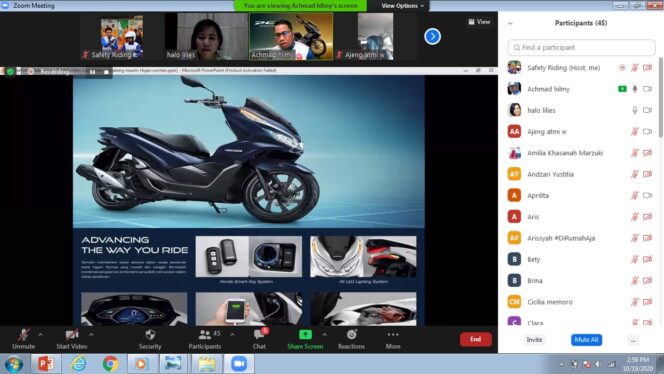The height and width of the screenshot is (374, 664).
Task: Open Internet Explorer from the taskbar
Action: point(79,364)
